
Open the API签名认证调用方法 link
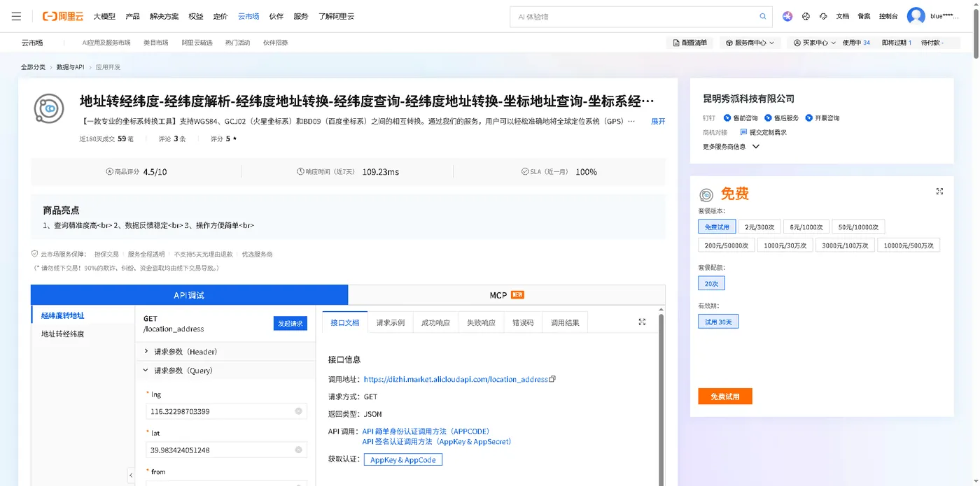tap(437, 441)
